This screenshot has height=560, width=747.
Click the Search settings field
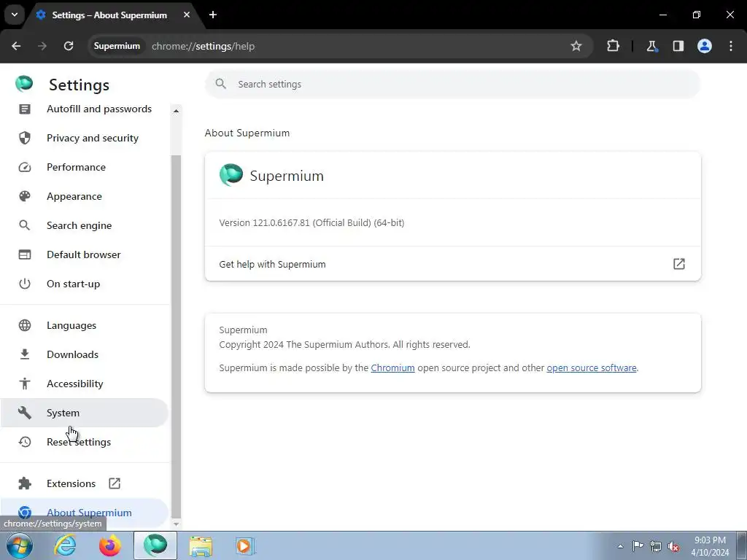452,85
